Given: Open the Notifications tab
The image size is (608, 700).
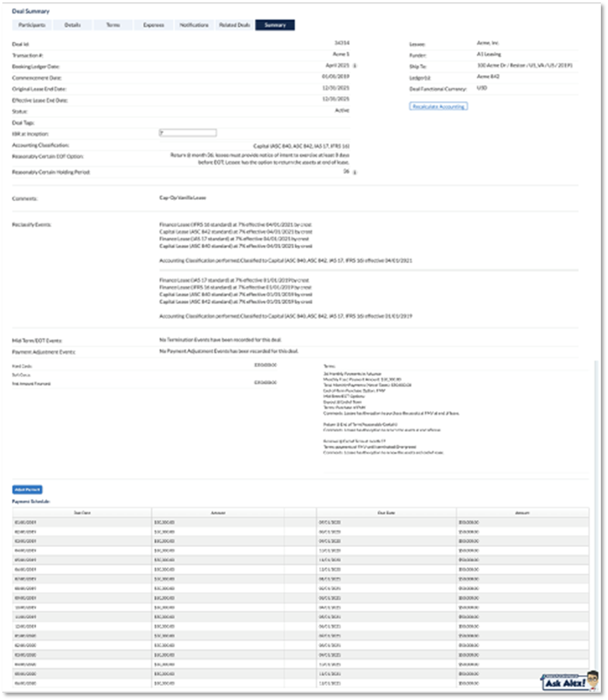Looking at the screenshot, I should point(194,25).
